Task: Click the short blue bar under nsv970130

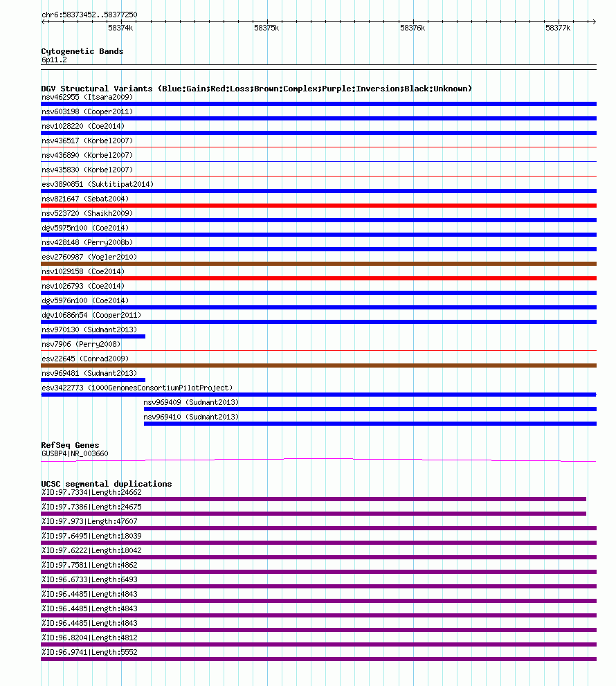Action: point(93,336)
